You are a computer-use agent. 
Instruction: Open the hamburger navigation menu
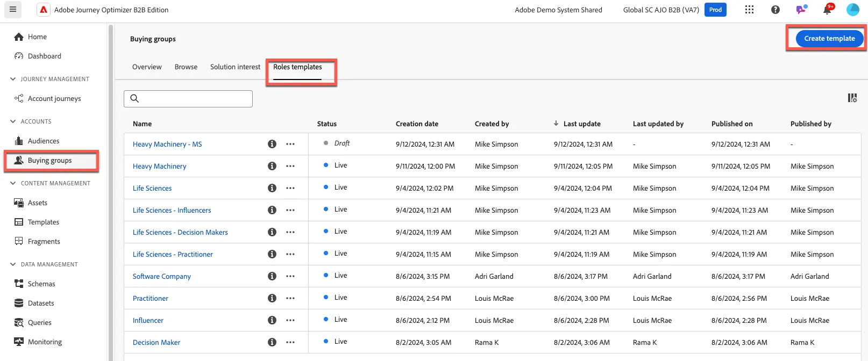(13, 9)
